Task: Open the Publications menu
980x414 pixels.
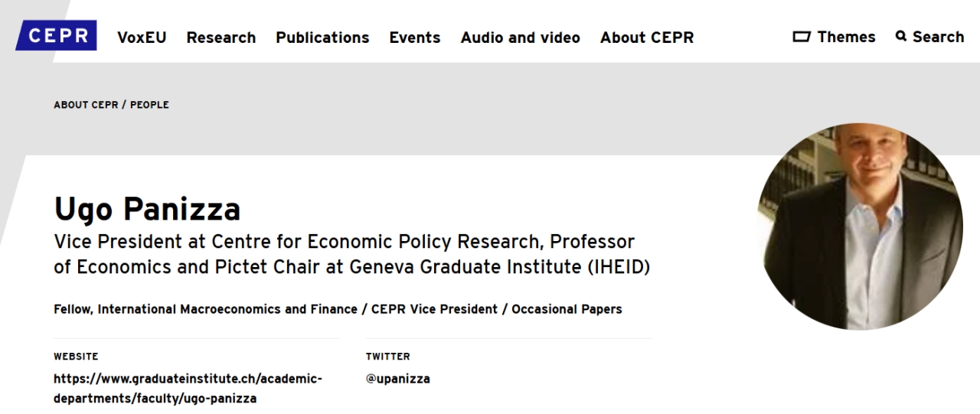Action: pos(322,37)
